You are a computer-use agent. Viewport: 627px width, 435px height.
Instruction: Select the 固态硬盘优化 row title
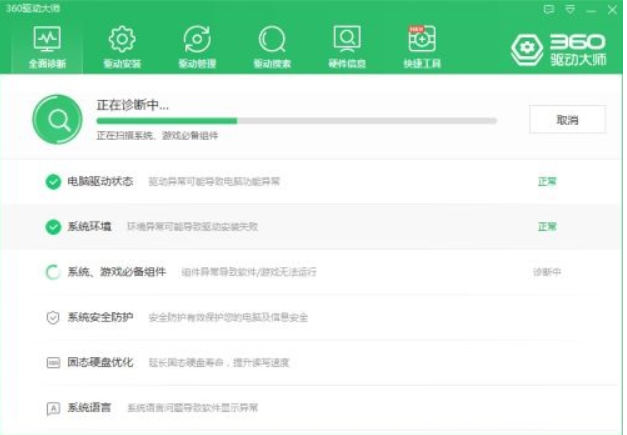tap(100, 363)
